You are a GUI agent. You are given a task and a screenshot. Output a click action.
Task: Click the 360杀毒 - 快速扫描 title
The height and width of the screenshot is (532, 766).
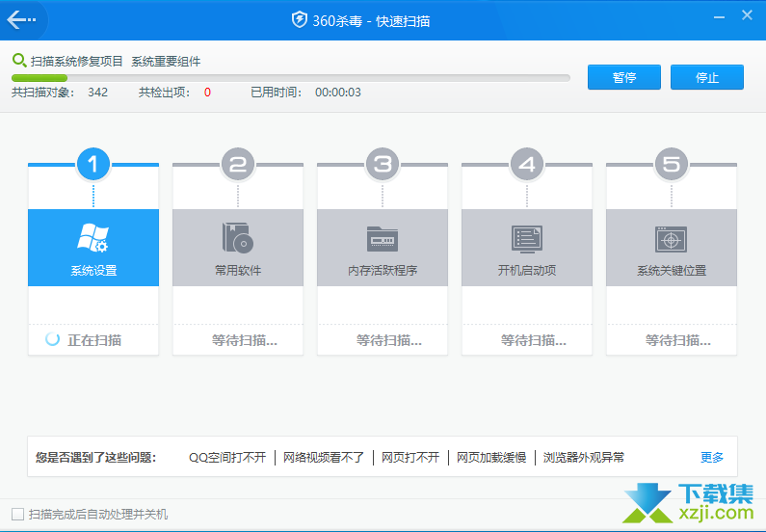pos(371,21)
